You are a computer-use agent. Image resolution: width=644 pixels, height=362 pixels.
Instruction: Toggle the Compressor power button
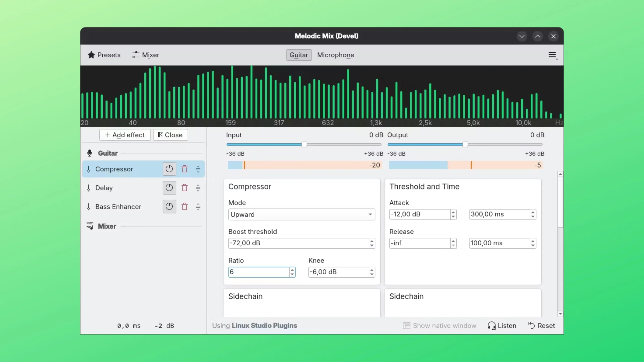pos(169,169)
